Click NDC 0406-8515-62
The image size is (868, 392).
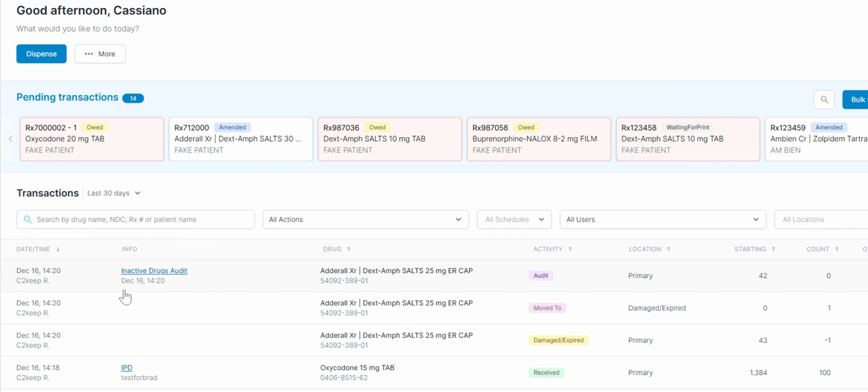(x=344, y=377)
